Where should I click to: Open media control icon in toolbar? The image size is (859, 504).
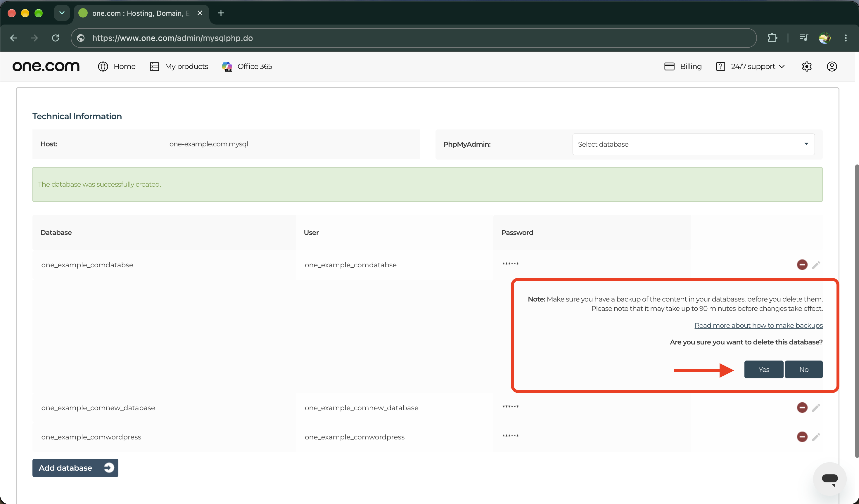[803, 38]
